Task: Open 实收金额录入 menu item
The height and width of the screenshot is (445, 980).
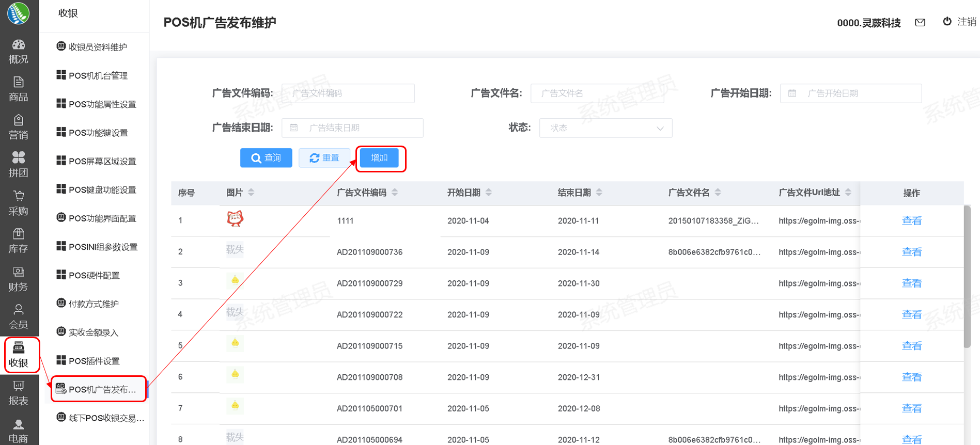Action: [88, 332]
